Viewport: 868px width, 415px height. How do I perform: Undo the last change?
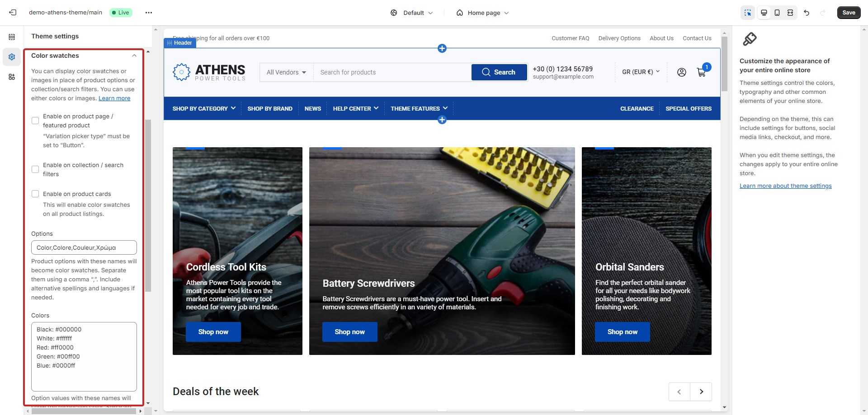pos(807,13)
